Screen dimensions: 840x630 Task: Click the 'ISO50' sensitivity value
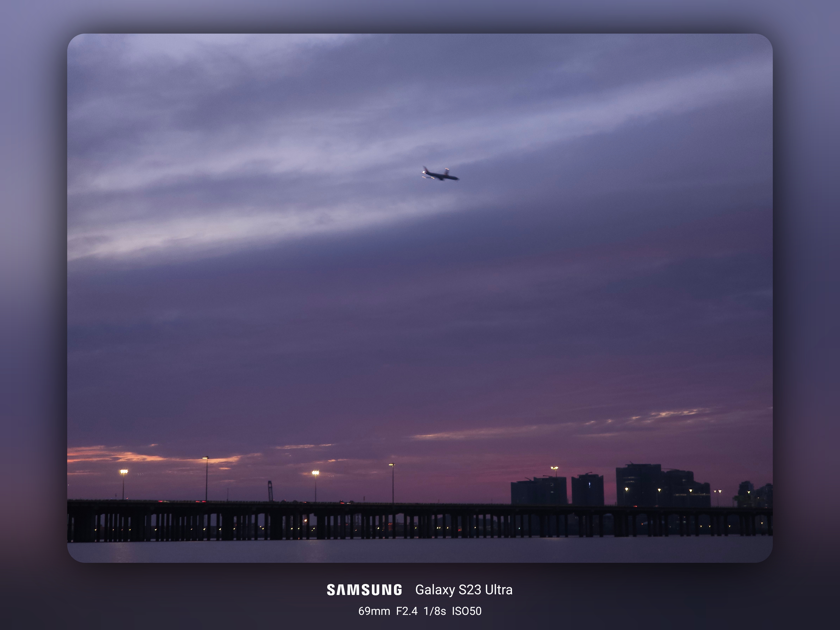[467, 611]
